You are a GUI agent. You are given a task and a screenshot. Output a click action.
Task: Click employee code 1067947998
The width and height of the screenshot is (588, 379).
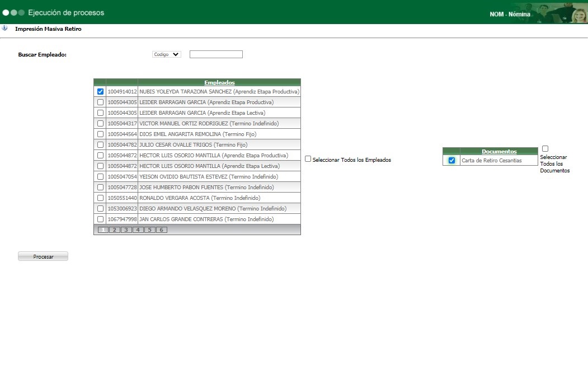click(x=123, y=219)
